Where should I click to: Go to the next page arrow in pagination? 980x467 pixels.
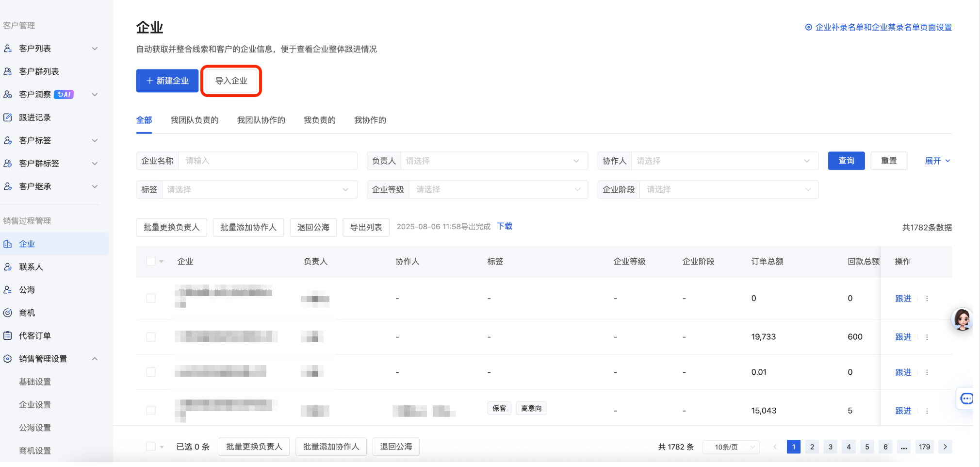pos(945,447)
